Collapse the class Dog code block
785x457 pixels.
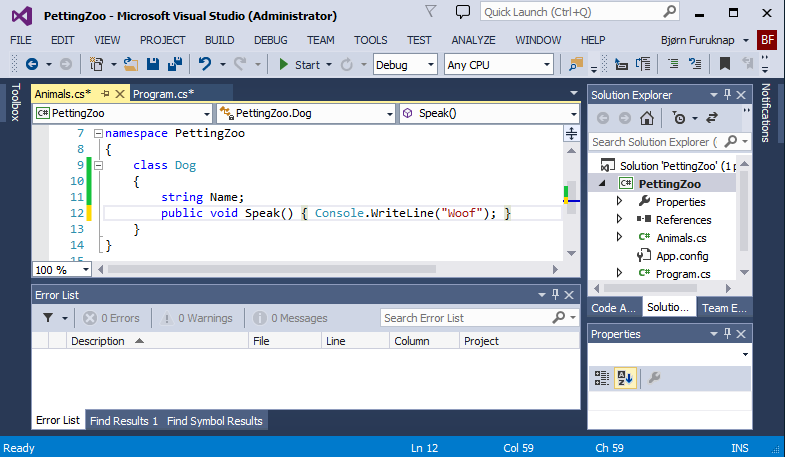point(98,166)
